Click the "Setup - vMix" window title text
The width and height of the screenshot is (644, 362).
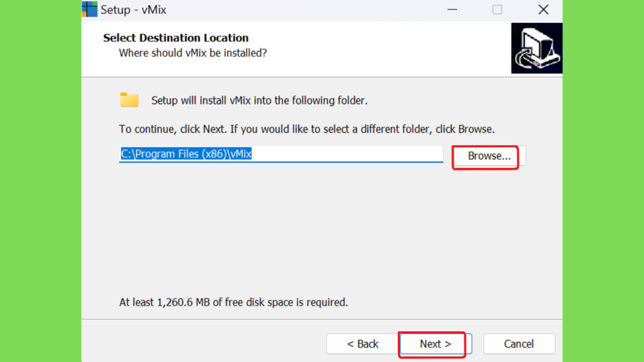click(x=133, y=10)
